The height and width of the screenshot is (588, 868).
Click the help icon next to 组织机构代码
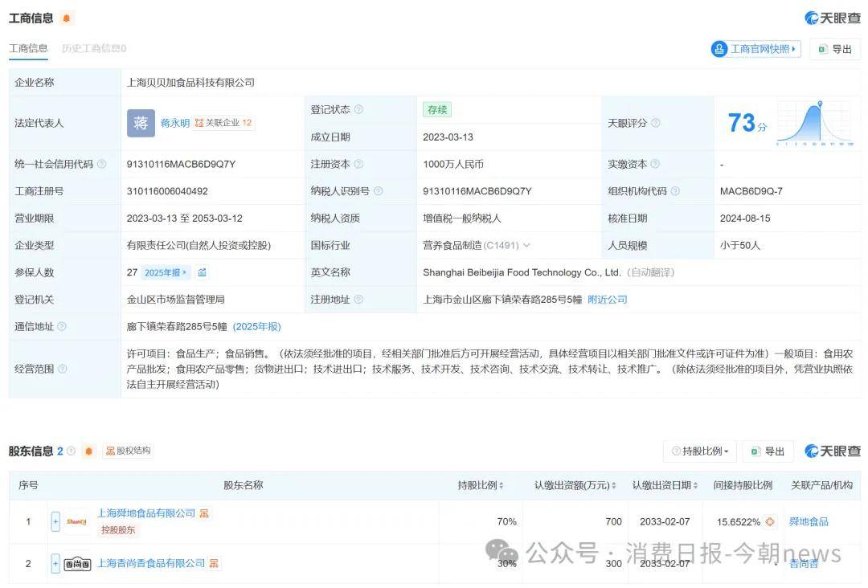[675, 191]
